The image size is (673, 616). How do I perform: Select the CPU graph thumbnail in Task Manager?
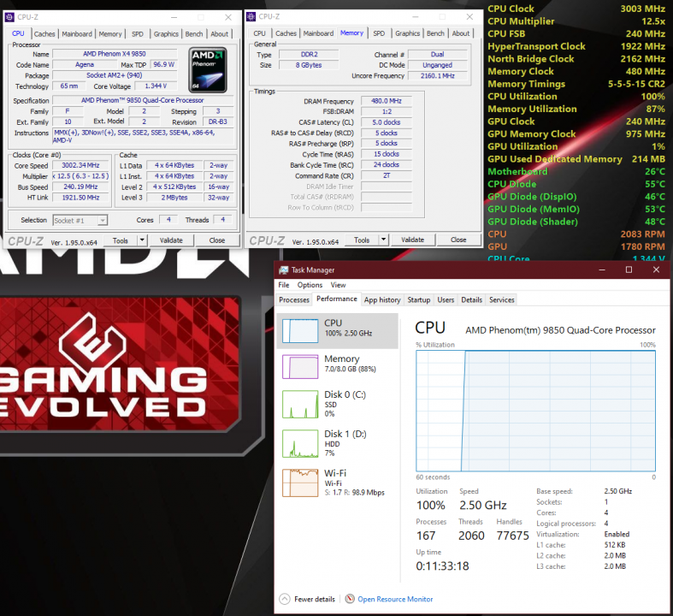[299, 330]
